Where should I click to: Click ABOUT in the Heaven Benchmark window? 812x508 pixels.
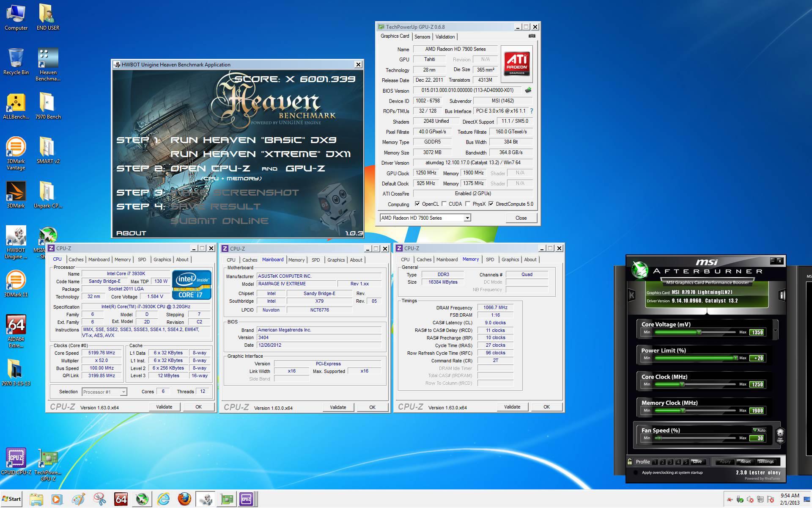tap(131, 233)
